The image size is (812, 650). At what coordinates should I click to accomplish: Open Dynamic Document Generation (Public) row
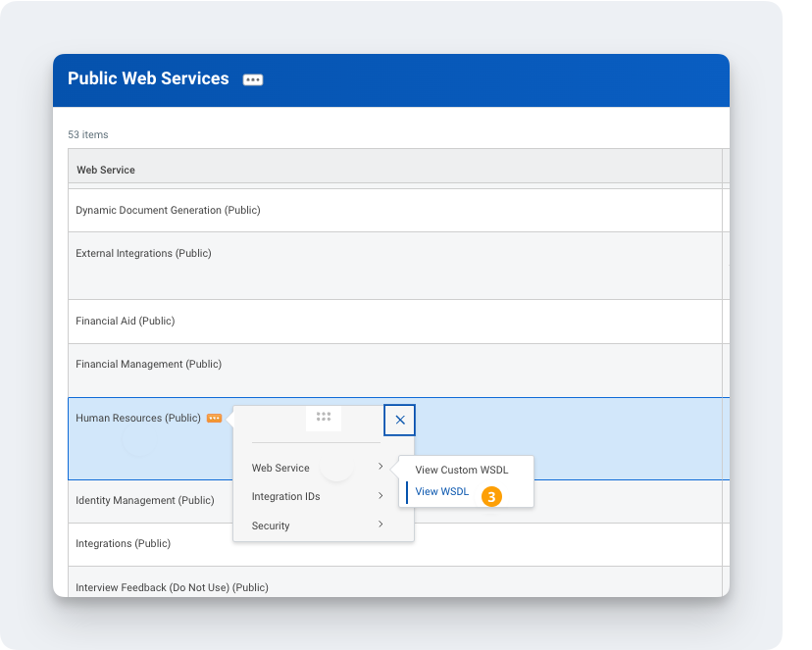coord(168,211)
